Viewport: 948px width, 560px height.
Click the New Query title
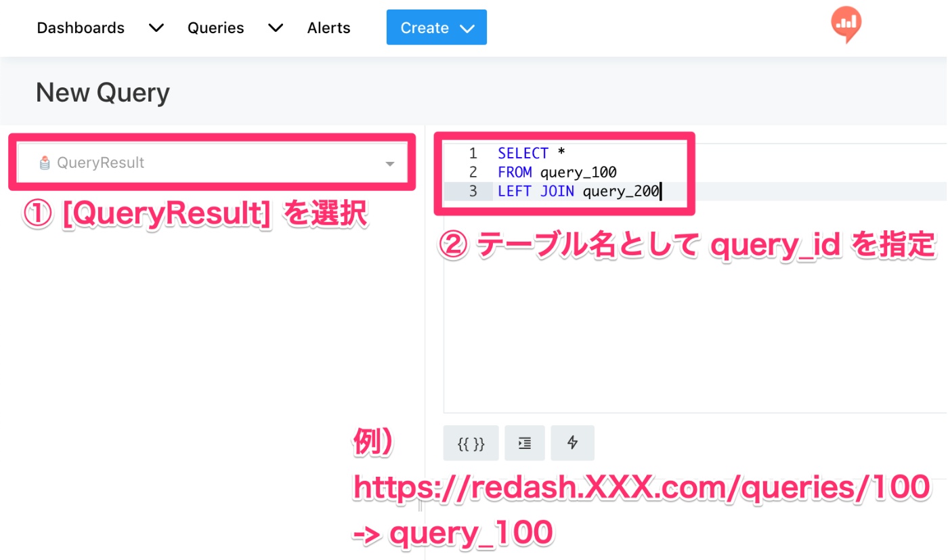(x=102, y=92)
